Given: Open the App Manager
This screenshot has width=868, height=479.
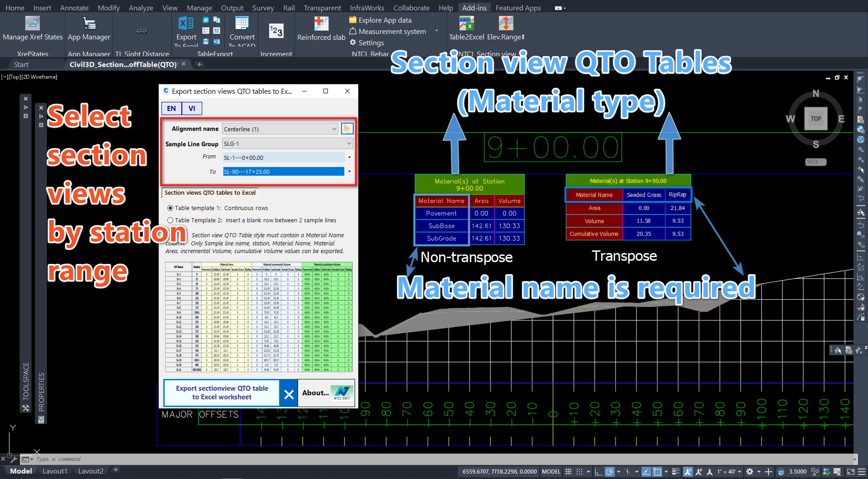Looking at the screenshot, I should tap(89, 24).
